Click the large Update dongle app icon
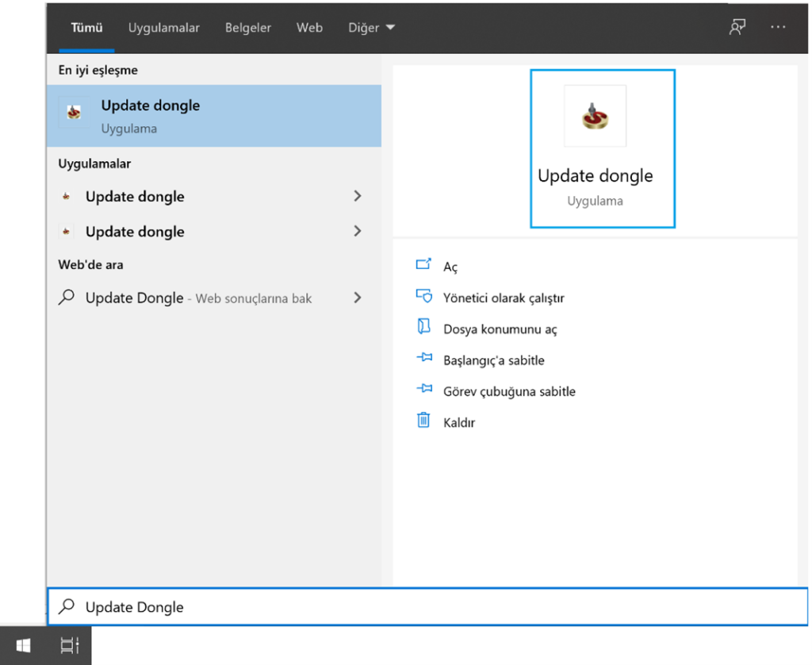The image size is (812, 665). pos(595,116)
